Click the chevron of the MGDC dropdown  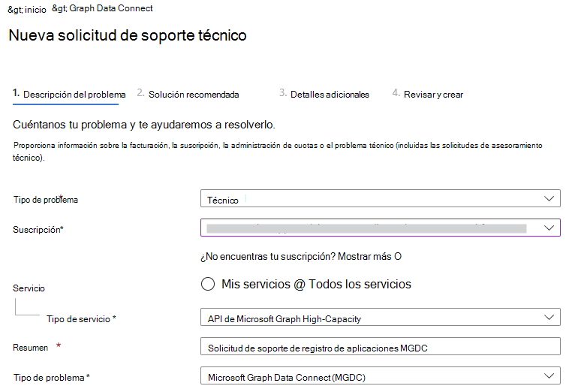click(x=549, y=375)
